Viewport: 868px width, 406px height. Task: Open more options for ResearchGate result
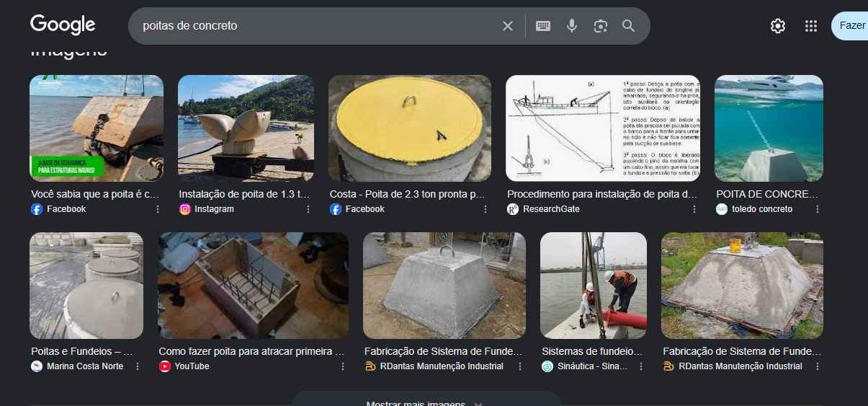tap(694, 209)
